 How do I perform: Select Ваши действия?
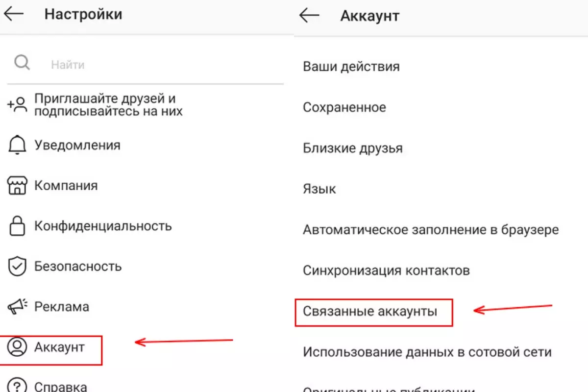pos(352,66)
